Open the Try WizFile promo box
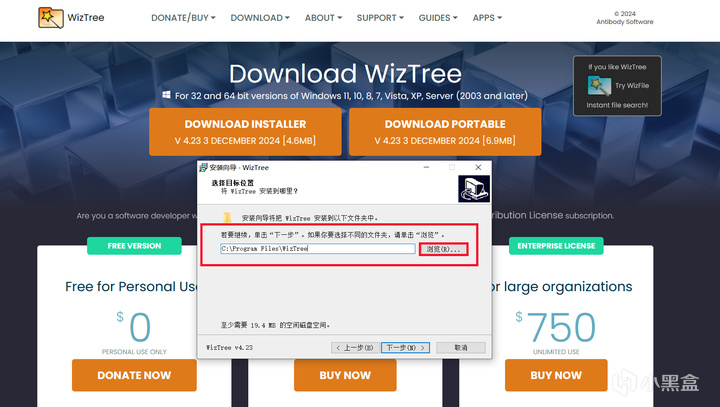 tap(617, 86)
